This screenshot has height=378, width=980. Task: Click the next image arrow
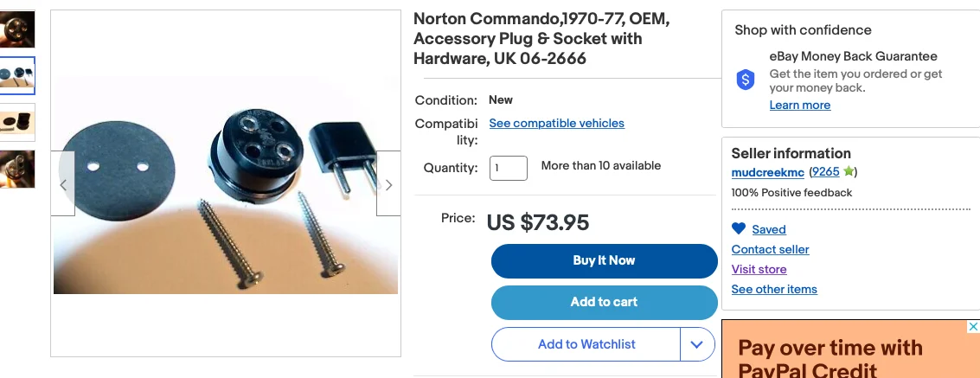(388, 184)
